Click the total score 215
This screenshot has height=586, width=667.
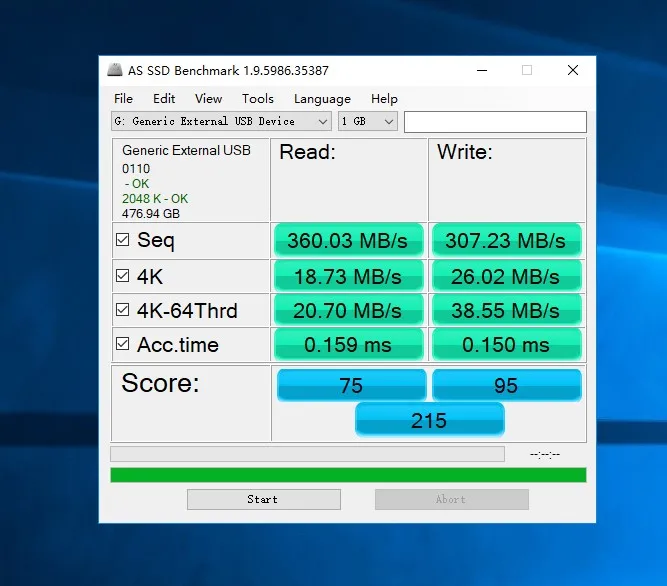[430, 420]
